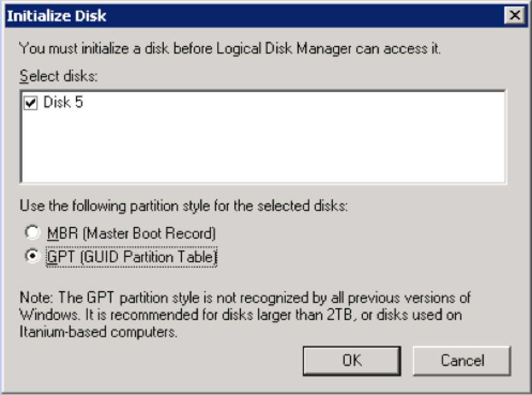Click the 'GUID Partition Table' label text
This screenshot has height=395, width=532.
155,257
